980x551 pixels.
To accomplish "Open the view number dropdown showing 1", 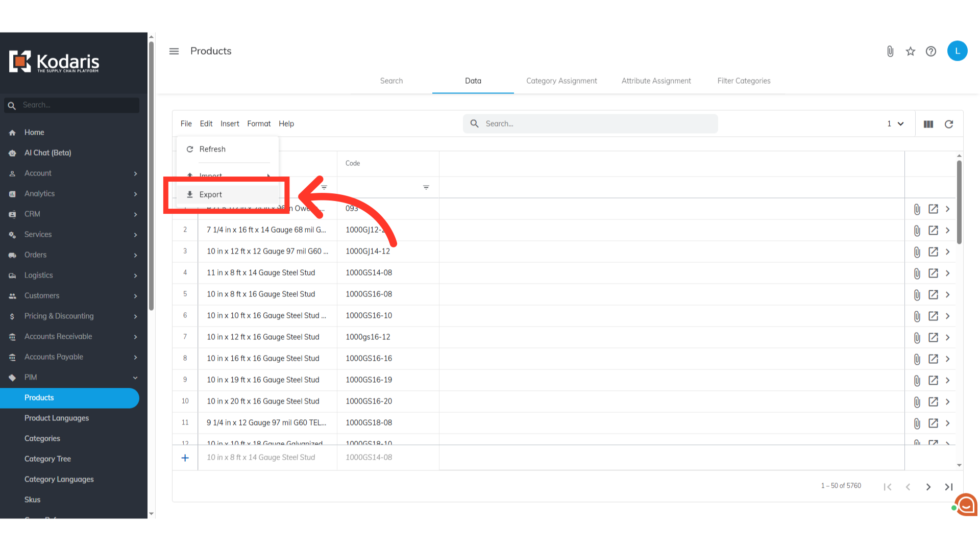I will [895, 124].
